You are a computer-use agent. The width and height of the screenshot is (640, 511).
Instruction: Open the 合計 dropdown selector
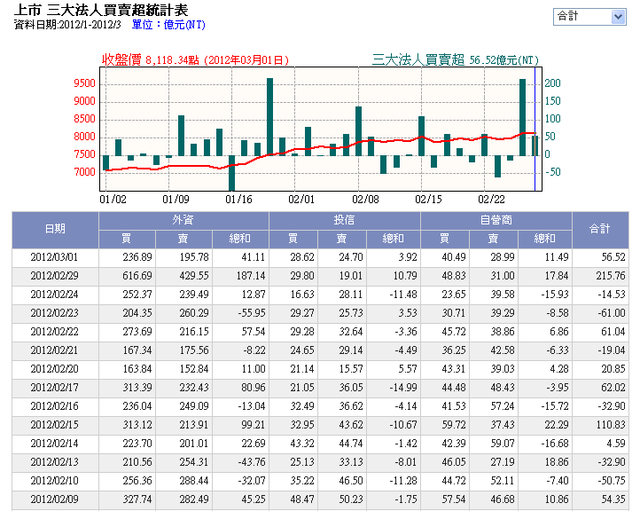coord(589,17)
